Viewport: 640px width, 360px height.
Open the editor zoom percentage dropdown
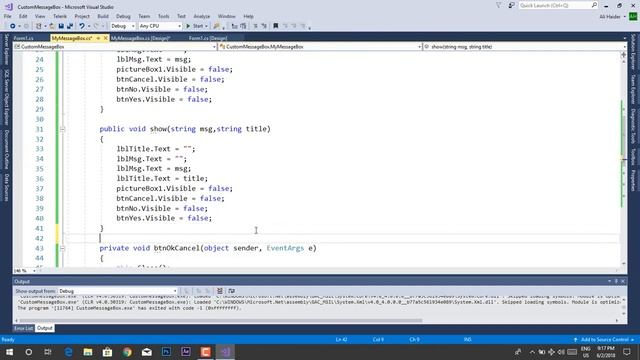[25, 271]
